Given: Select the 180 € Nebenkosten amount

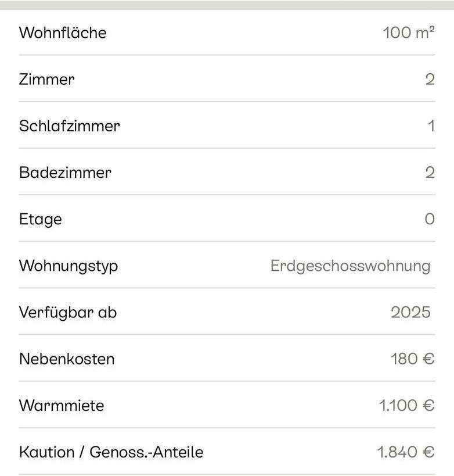Looking at the screenshot, I should point(412,359).
